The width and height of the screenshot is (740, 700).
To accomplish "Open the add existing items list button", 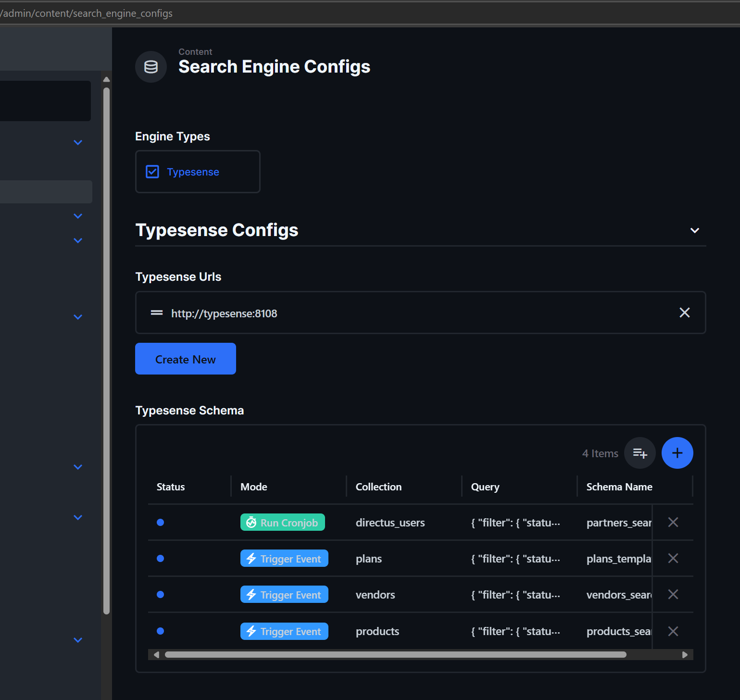I will [640, 453].
